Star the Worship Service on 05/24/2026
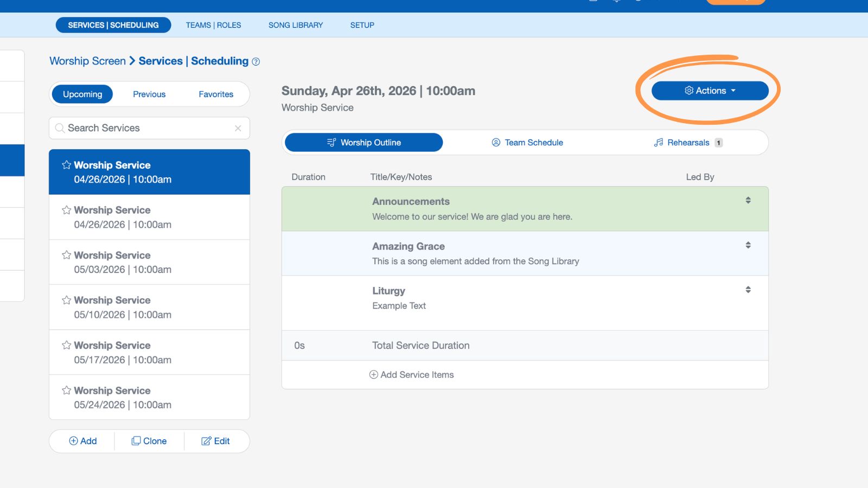 click(67, 390)
